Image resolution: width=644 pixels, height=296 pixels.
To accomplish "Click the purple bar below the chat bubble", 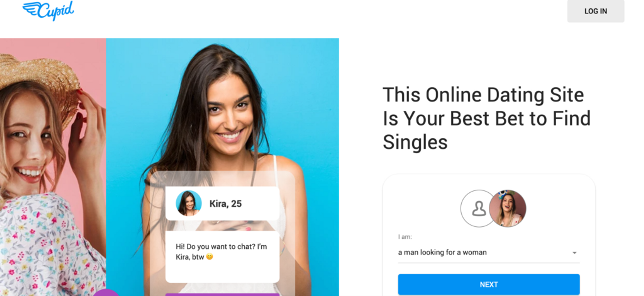I will [222, 295].
